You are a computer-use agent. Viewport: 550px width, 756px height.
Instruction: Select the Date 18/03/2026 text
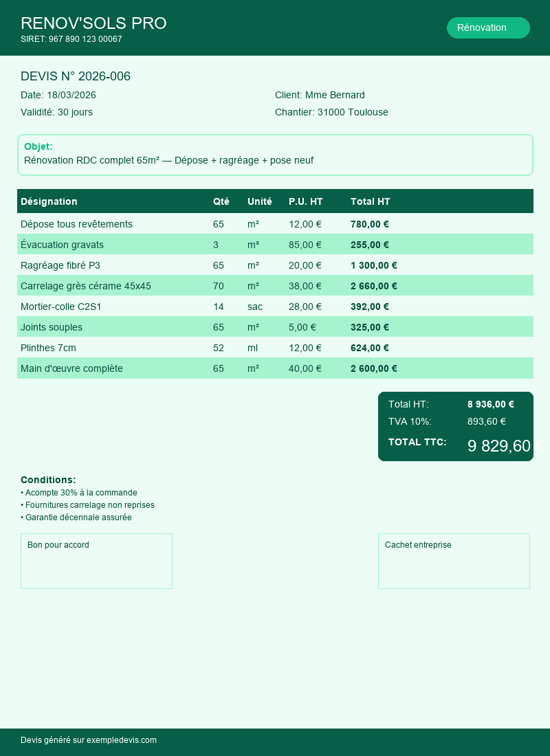[x=58, y=95]
